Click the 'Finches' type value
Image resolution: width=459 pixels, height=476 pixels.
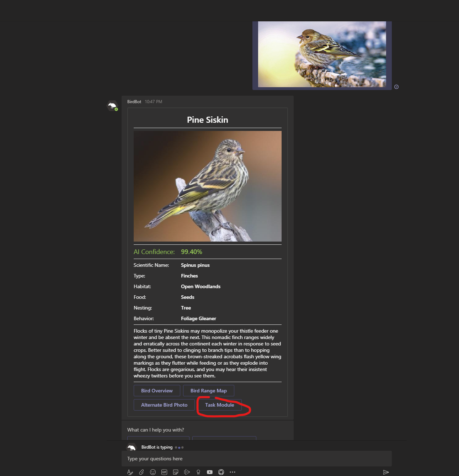(x=190, y=276)
